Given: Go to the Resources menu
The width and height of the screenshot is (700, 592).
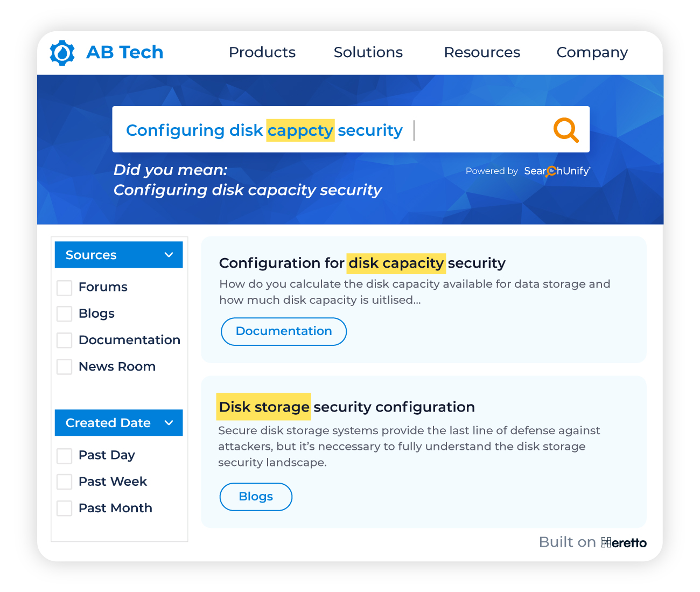Looking at the screenshot, I should 482,52.
